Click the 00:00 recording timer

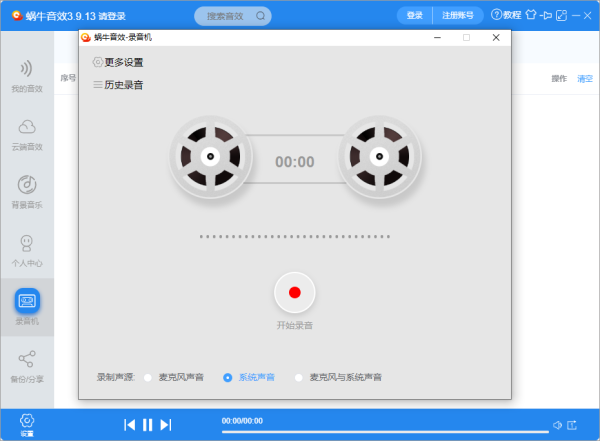tap(295, 162)
